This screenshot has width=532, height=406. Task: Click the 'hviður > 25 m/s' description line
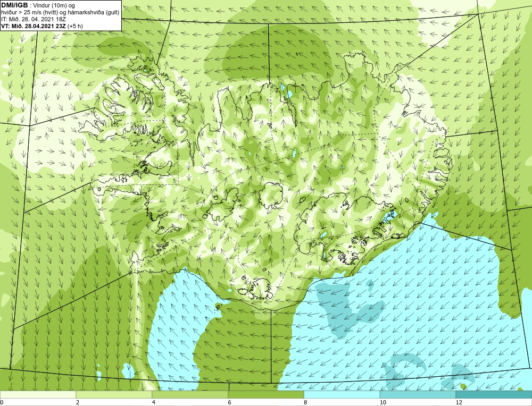point(60,13)
